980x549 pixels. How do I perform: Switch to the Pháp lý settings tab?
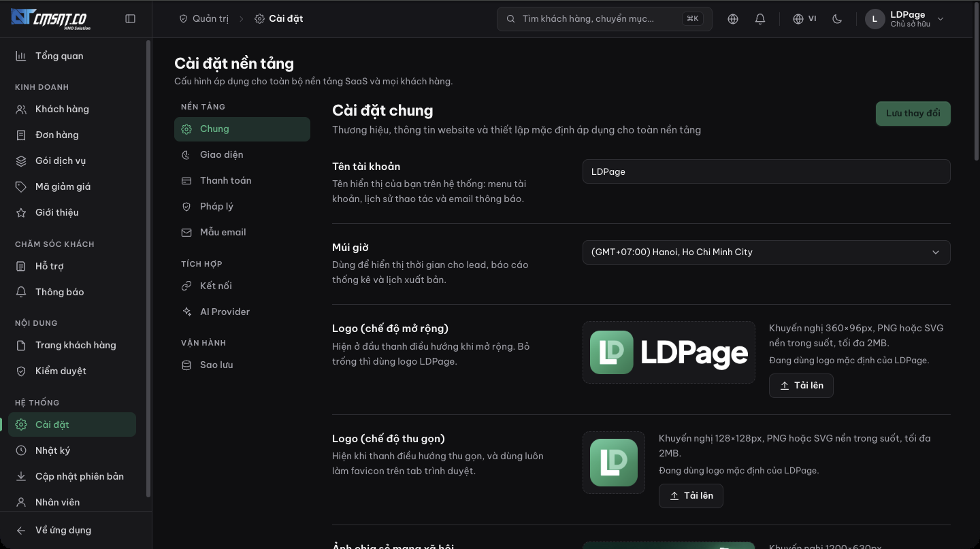(x=242, y=207)
